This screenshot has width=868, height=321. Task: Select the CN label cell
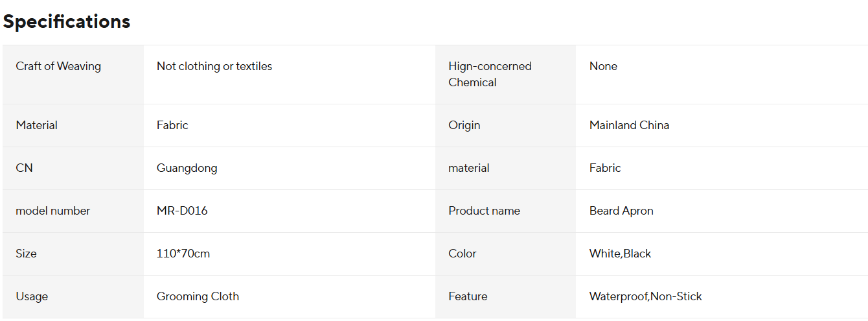(x=25, y=168)
